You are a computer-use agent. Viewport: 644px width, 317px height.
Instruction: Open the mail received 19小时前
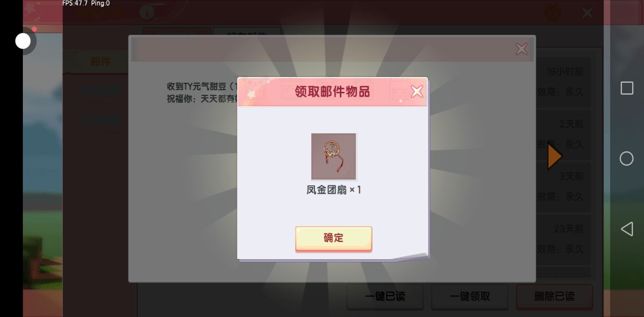coord(564,81)
